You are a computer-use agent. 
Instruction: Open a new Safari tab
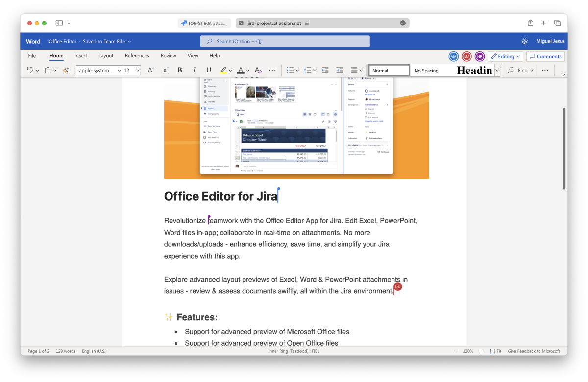[x=543, y=23]
